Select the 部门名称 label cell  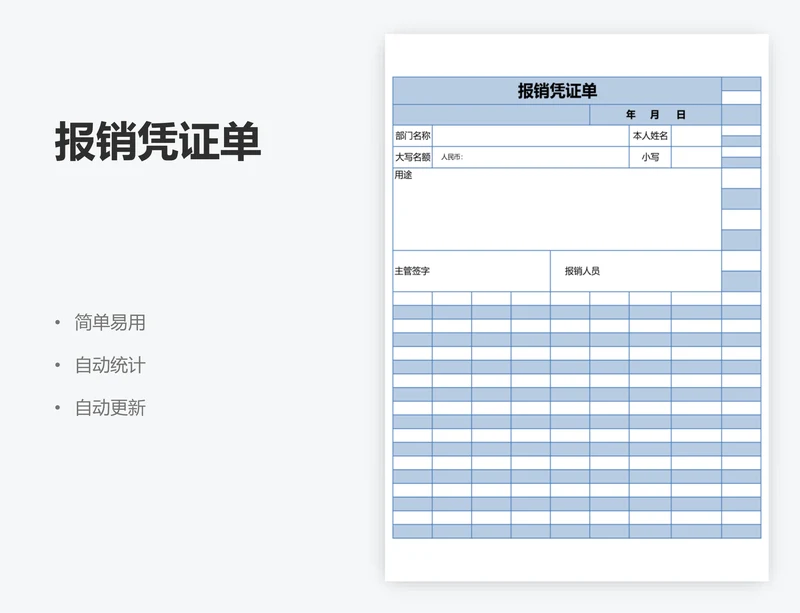point(412,136)
